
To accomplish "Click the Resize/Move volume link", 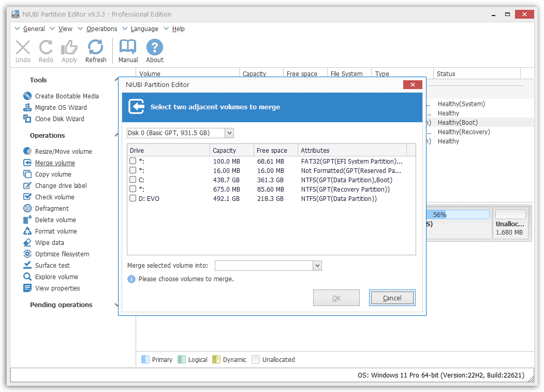I will tap(64, 151).
